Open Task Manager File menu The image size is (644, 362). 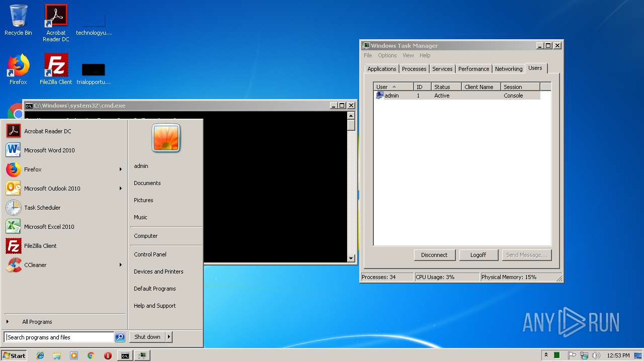(x=368, y=55)
